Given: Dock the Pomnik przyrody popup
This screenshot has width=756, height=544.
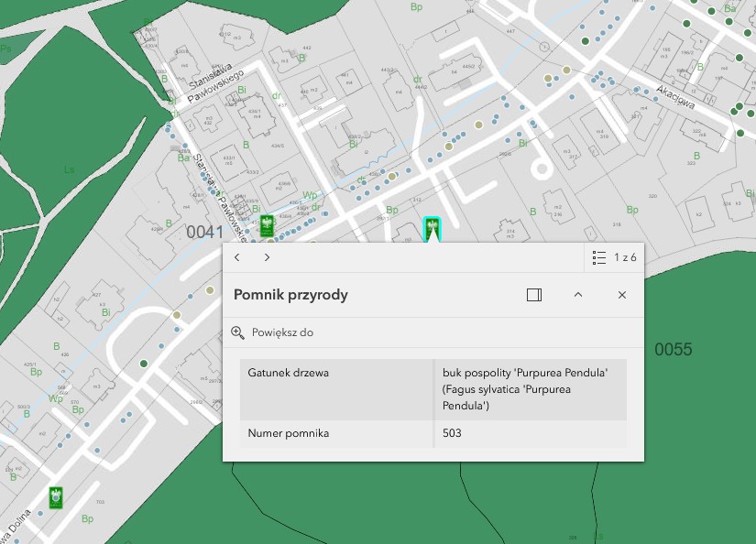Looking at the screenshot, I should [x=535, y=295].
